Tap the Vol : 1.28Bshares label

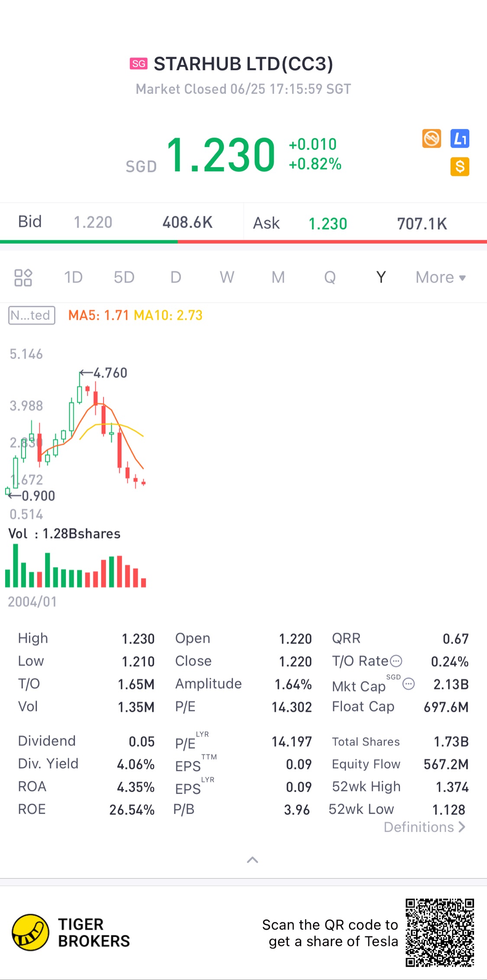point(65,533)
